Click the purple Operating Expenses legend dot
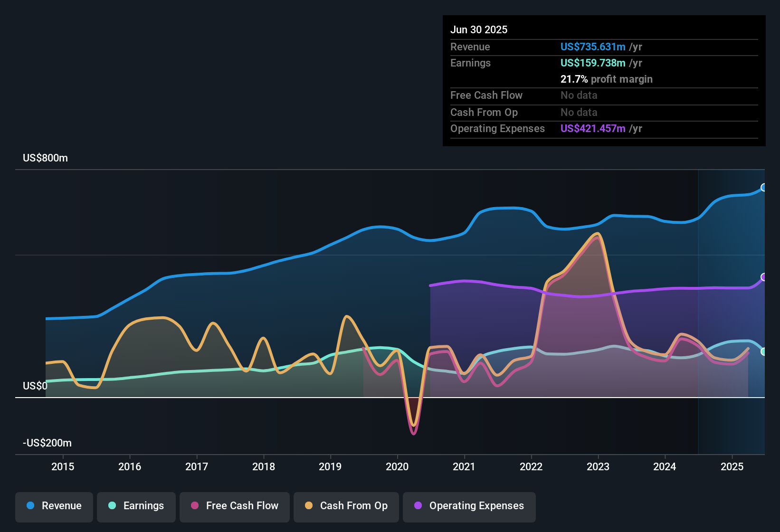The height and width of the screenshot is (532, 780). (418, 505)
